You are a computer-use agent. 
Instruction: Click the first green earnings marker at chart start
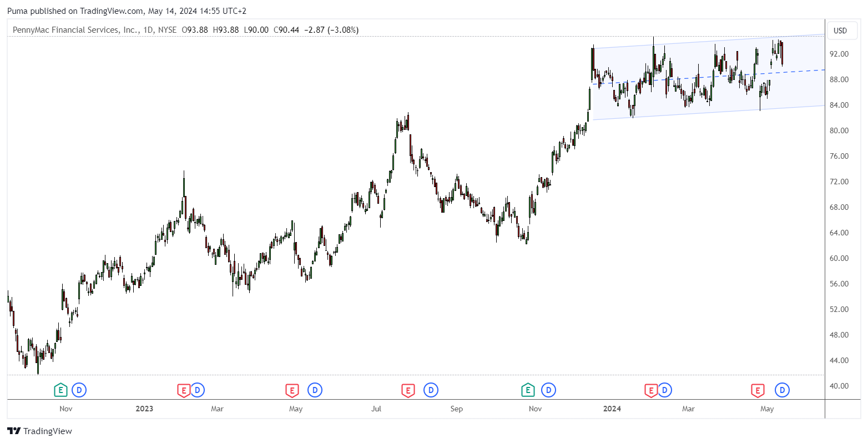click(60, 390)
